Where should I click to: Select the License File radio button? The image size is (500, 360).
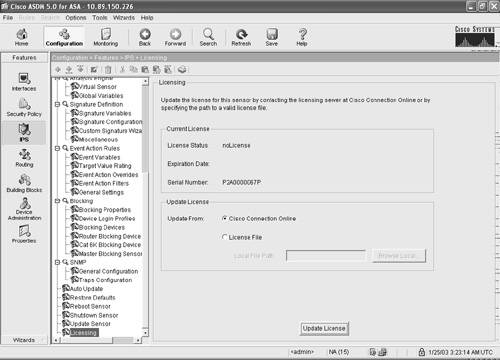point(225,237)
